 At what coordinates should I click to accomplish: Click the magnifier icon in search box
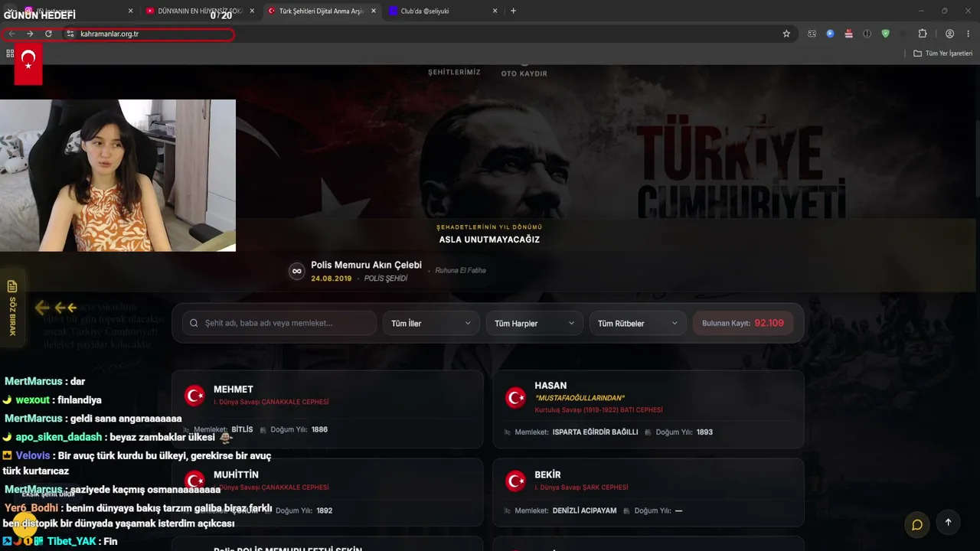[x=194, y=323]
